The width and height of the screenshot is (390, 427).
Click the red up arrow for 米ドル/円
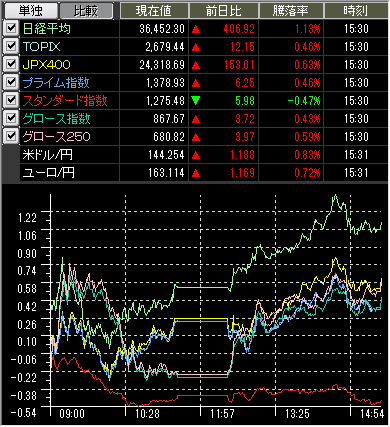pos(196,155)
